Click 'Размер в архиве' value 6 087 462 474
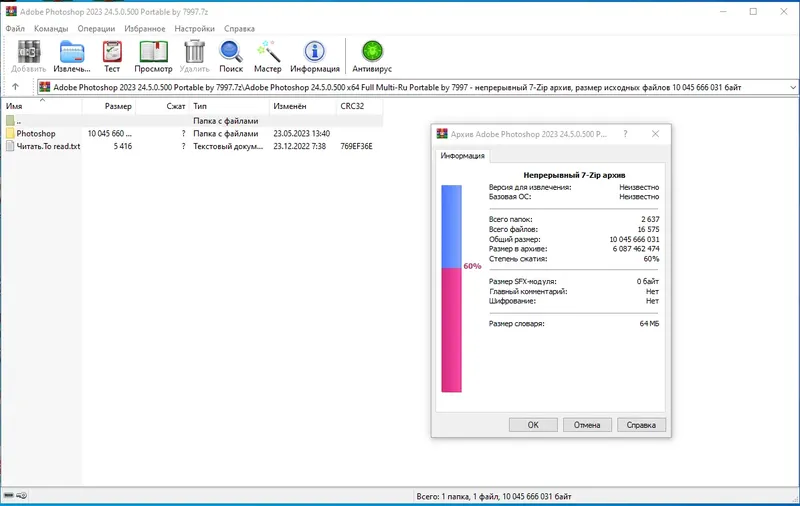Image resolution: width=800 pixels, height=506 pixels. click(x=636, y=248)
